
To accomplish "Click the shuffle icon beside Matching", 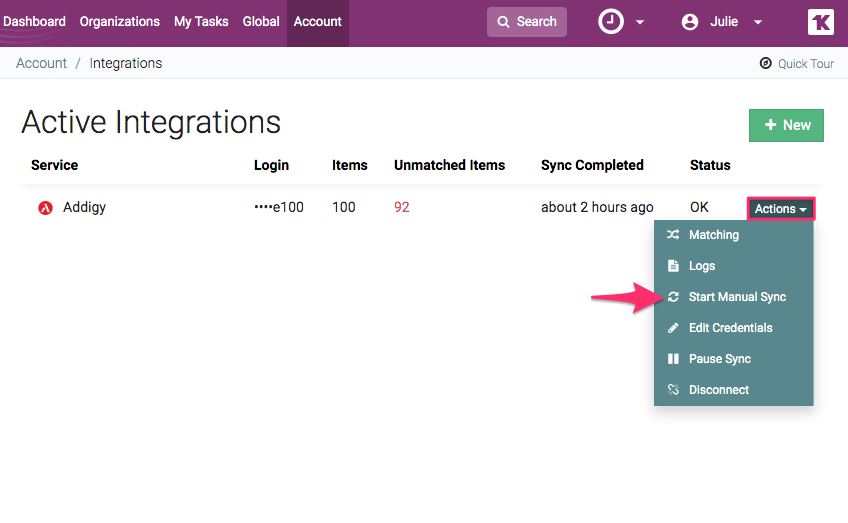I will pos(673,235).
